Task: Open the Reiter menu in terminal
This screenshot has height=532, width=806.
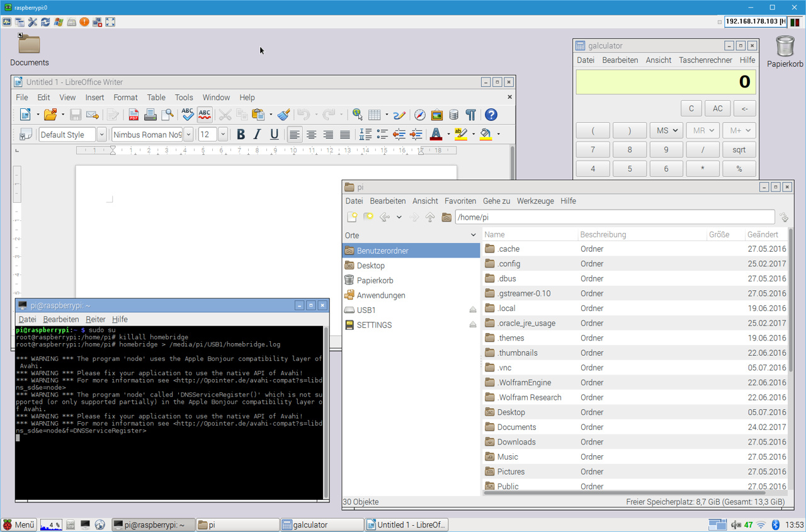Action: 96,319
